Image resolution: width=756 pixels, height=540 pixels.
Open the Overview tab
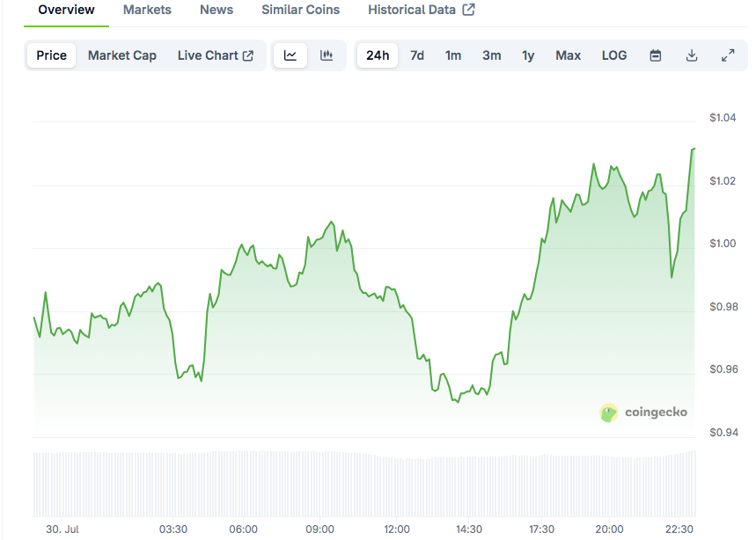click(67, 11)
